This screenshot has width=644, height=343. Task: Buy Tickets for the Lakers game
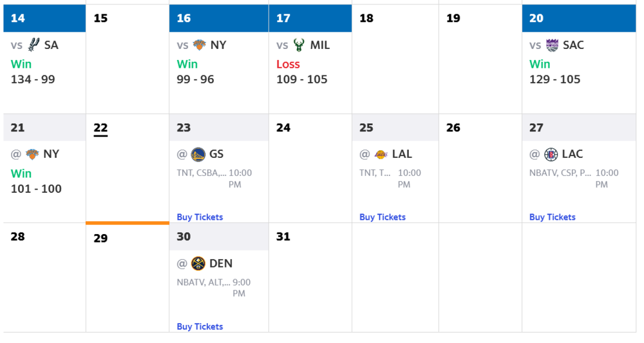click(383, 217)
